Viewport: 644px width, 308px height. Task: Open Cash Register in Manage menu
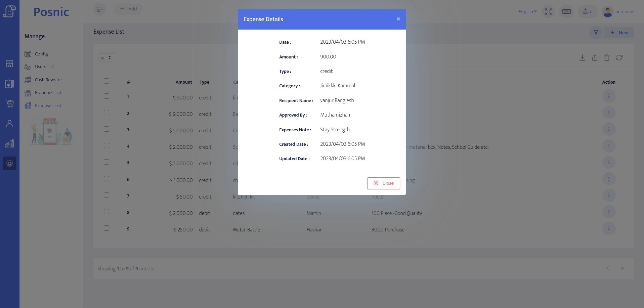[x=48, y=80]
